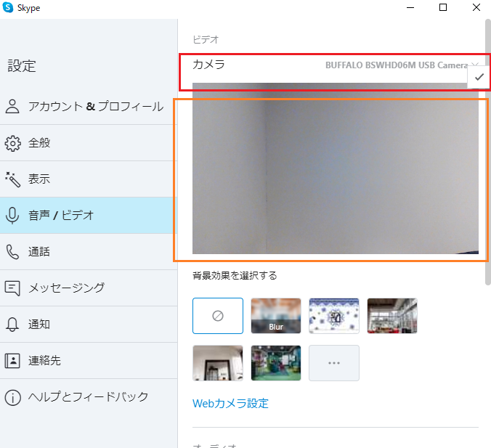Viewport: 491px width, 448px height.
Task: Open 全般 settings section
Action: (89, 143)
